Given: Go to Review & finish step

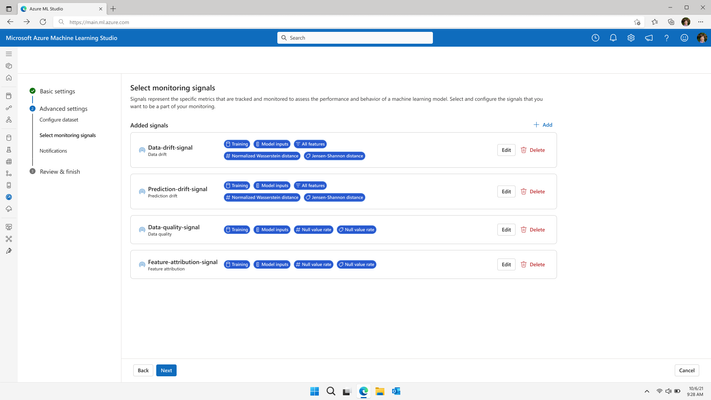Looking at the screenshot, I should point(60,172).
